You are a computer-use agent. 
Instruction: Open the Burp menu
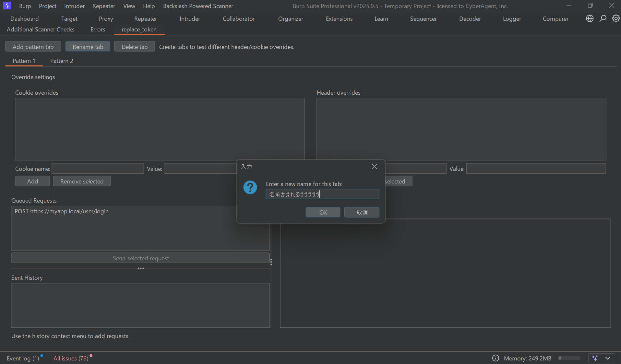[x=25, y=6]
